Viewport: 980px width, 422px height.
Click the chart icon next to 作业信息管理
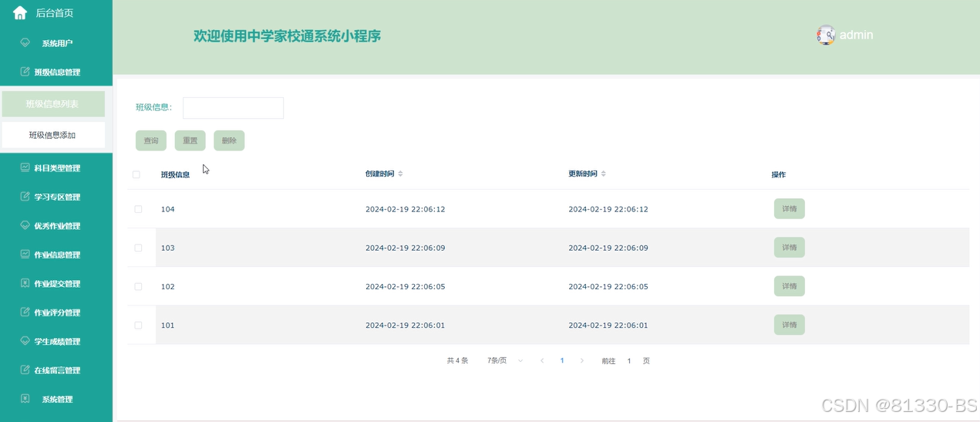pos(25,255)
